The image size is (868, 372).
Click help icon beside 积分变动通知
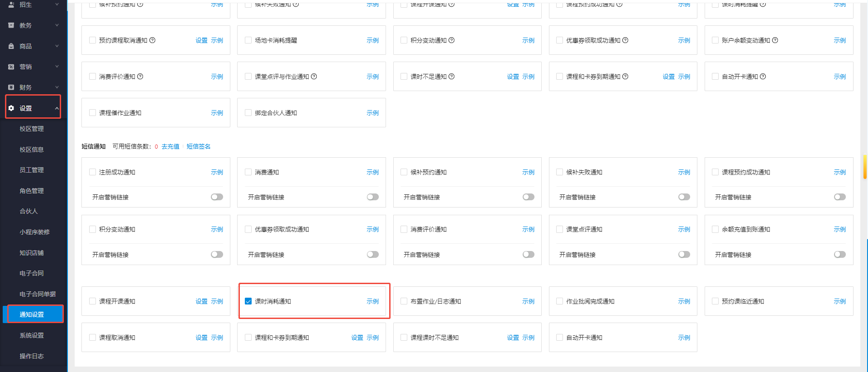coord(452,40)
